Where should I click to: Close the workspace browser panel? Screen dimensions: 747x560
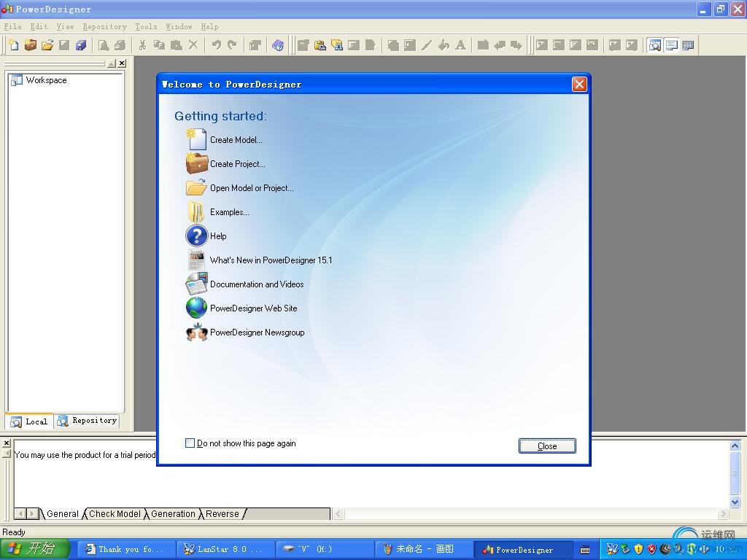(122, 63)
